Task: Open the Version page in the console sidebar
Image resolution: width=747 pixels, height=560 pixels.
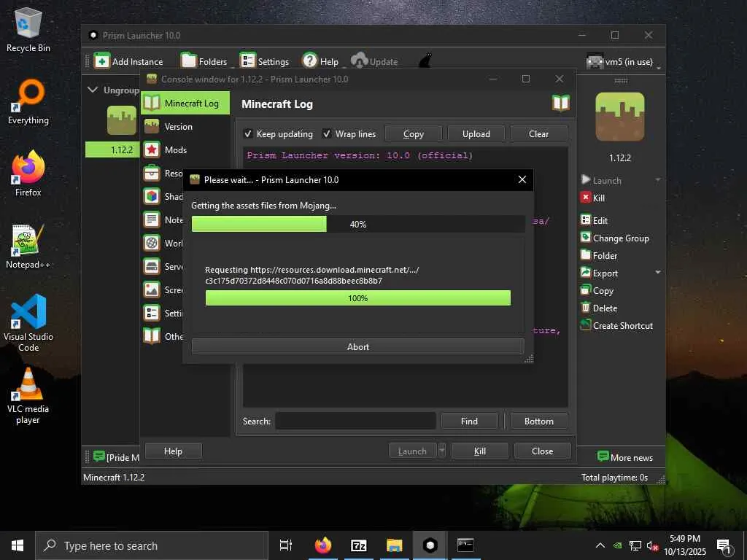Action: [x=185, y=127]
